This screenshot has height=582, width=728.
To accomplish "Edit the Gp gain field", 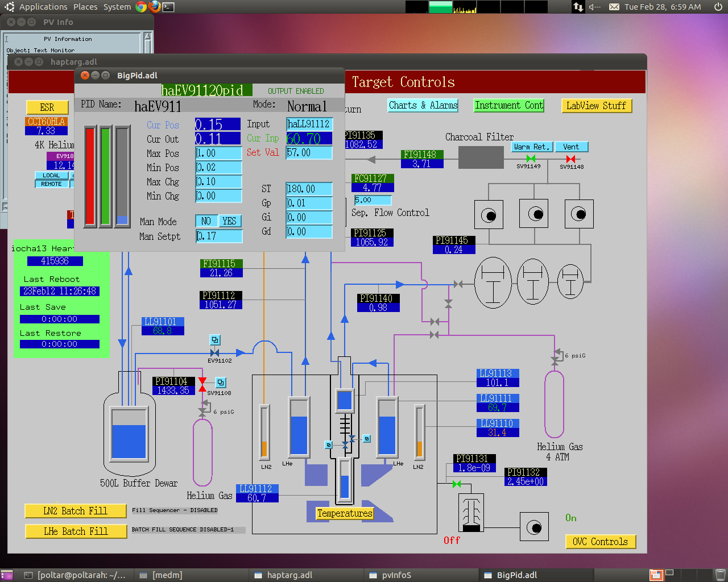I will (309, 203).
